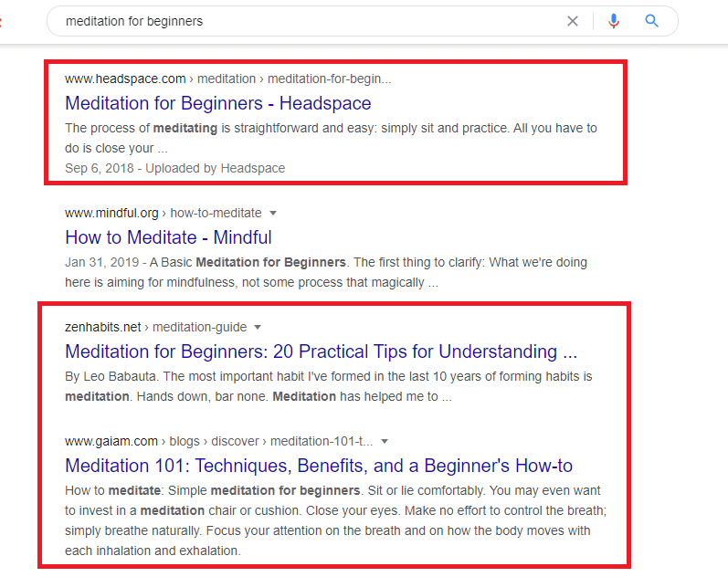
Task: Expand dropdown arrow next to mindful.org URL
Action: point(273,213)
